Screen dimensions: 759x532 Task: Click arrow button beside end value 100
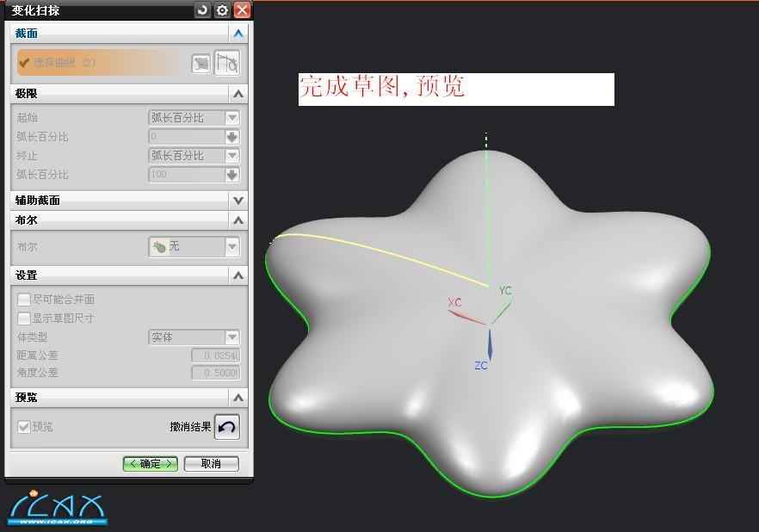(x=232, y=175)
